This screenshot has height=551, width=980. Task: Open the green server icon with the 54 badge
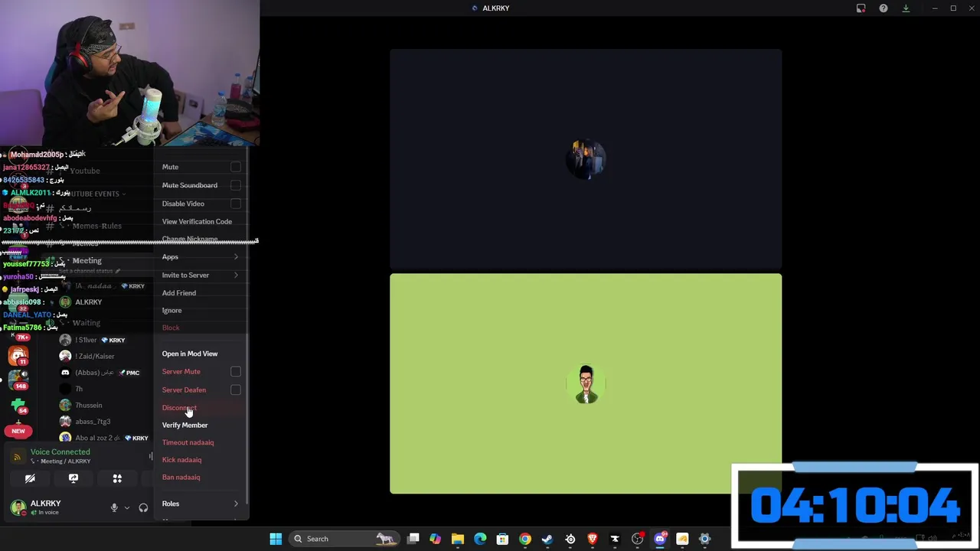pyautogui.click(x=18, y=404)
